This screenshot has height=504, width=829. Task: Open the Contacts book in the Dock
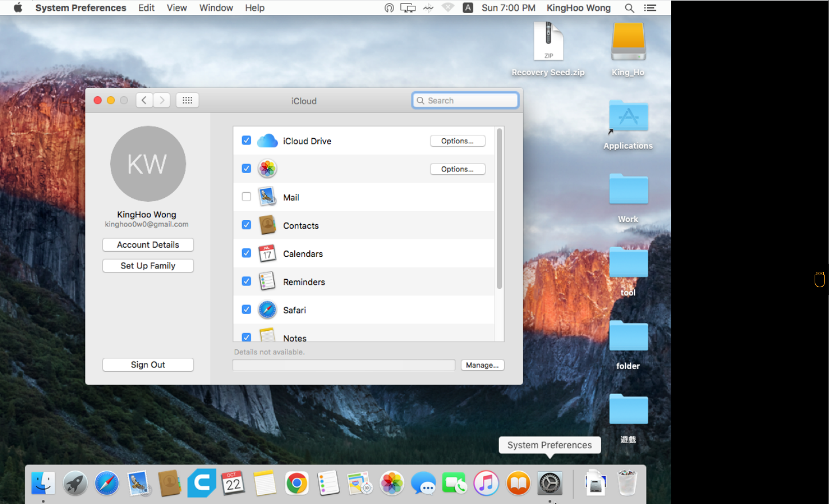point(170,483)
